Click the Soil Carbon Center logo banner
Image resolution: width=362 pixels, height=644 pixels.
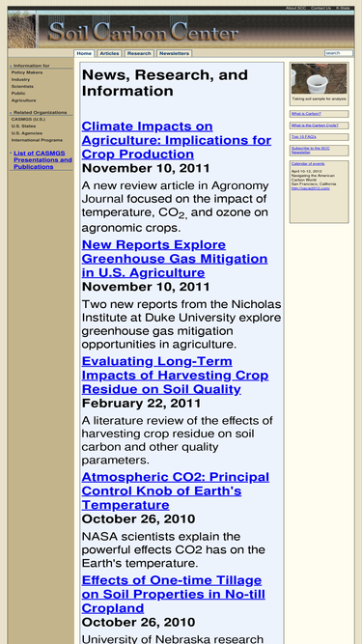pyautogui.click(x=143, y=32)
